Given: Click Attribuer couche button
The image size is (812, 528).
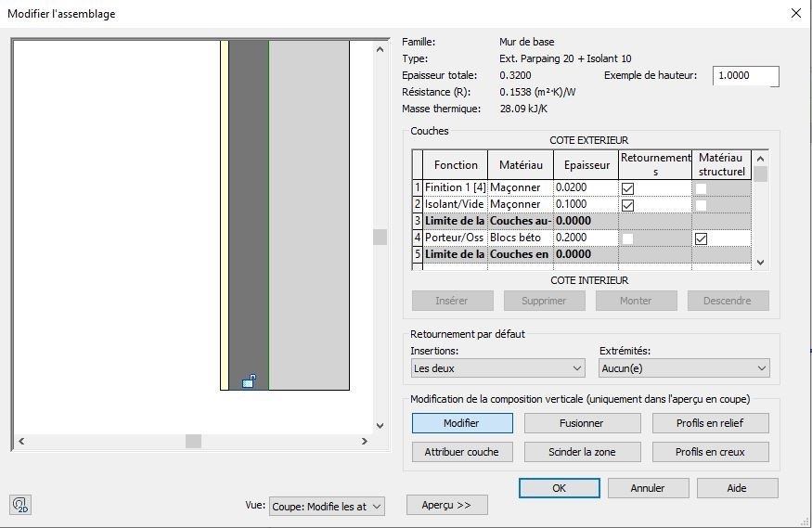Looking at the screenshot, I should click(x=461, y=452).
